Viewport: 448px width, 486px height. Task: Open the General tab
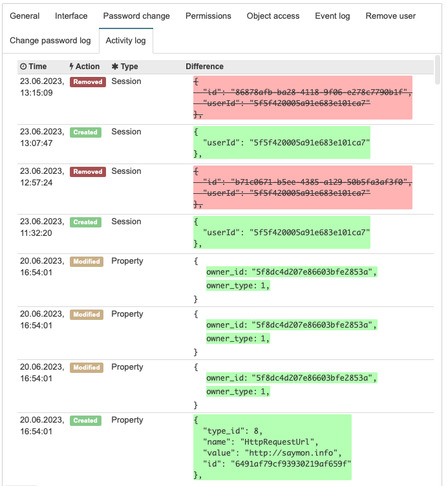pyautogui.click(x=25, y=16)
